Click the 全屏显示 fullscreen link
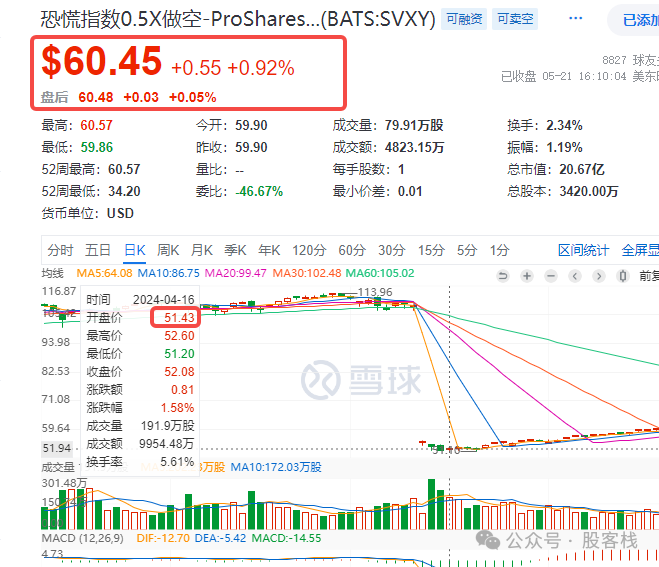 pyautogui.click(x=640, y=250)
